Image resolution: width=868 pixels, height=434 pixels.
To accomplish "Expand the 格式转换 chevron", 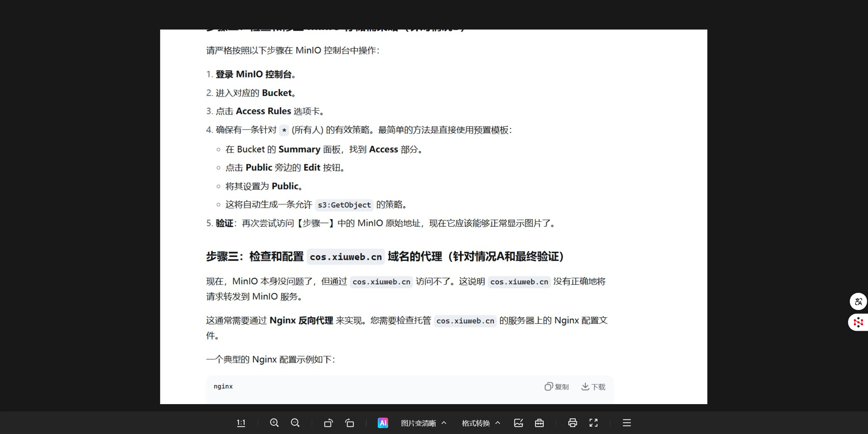I will coord(498,423).
